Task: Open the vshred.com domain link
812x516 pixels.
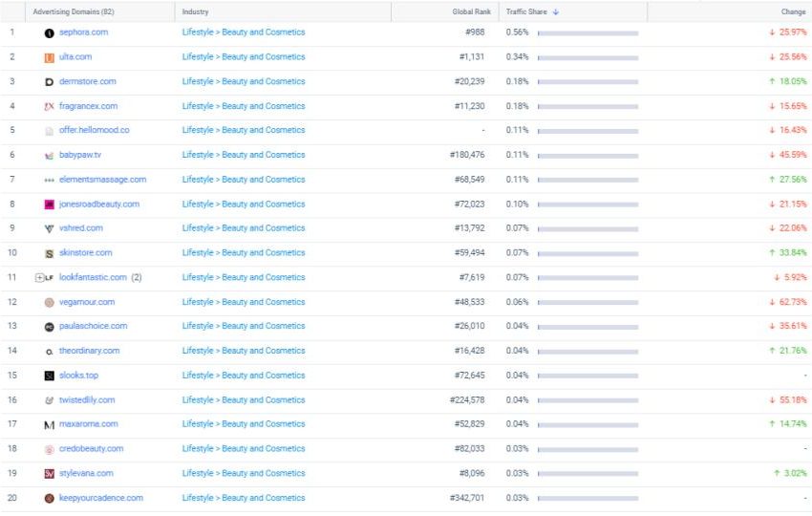Action: click(x=81, y=228)
